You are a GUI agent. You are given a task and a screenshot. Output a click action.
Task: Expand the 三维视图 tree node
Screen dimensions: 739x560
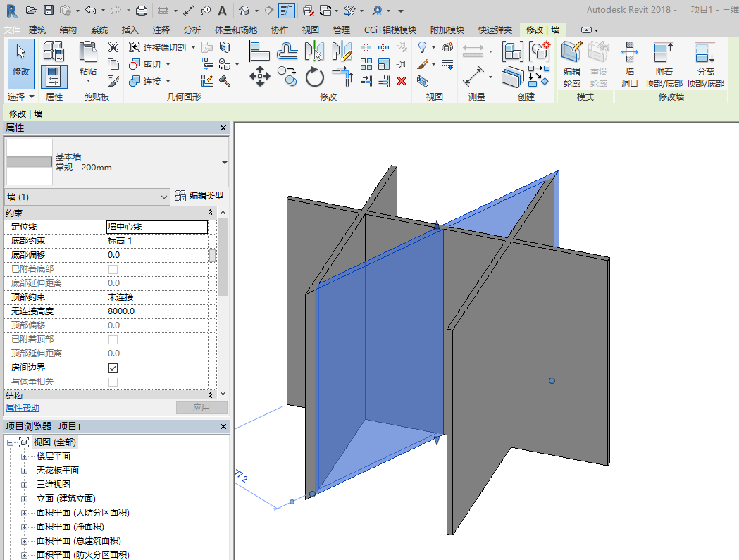[24, 485]
